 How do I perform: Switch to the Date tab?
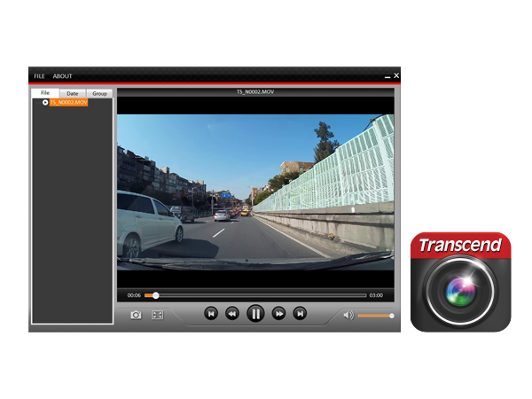tap(73, 93)
